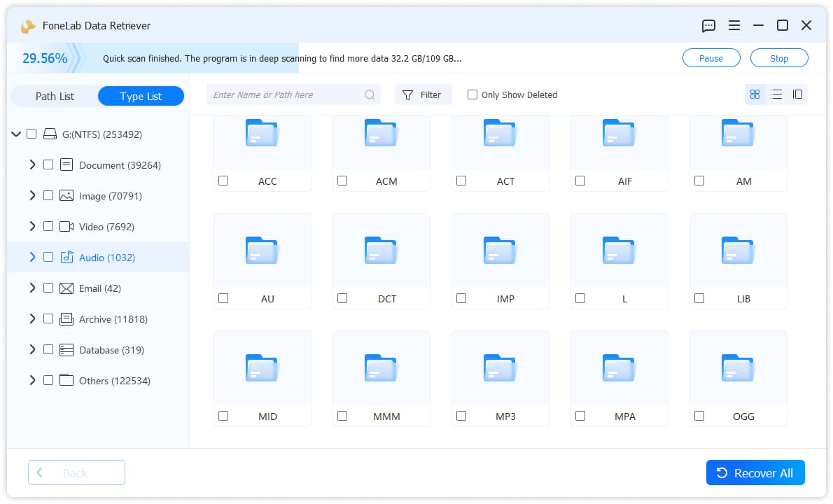Check the L folder checkbox
This screenshot has width=833, height=504.
tap(580, 298)
